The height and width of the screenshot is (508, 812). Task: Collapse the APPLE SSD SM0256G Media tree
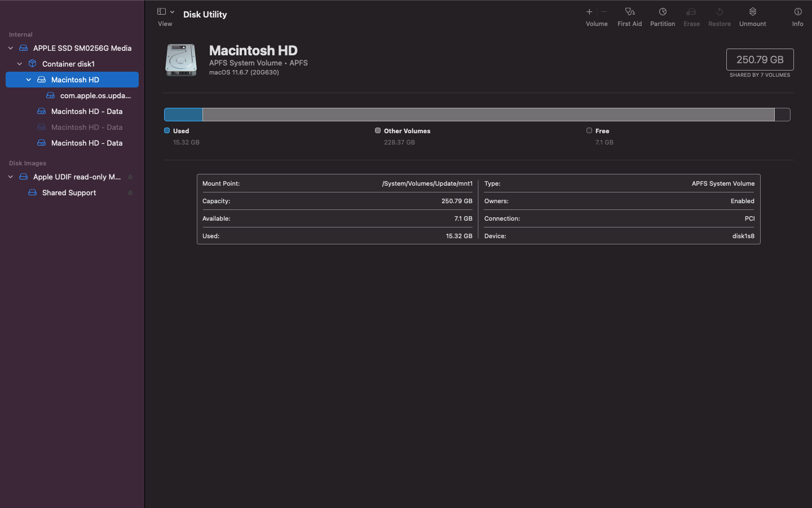click(11, 48)
